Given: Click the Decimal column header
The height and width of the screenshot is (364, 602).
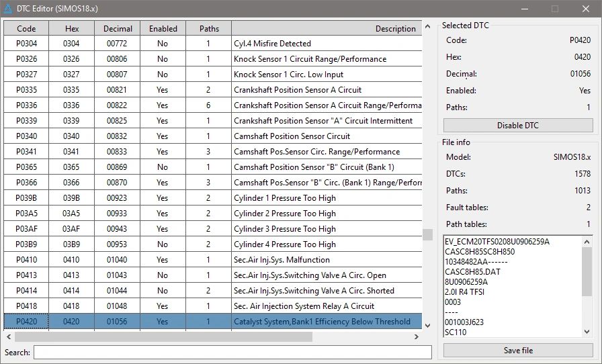Looking at the screenshot, I should pyautogui.click(x=116, y=29).
